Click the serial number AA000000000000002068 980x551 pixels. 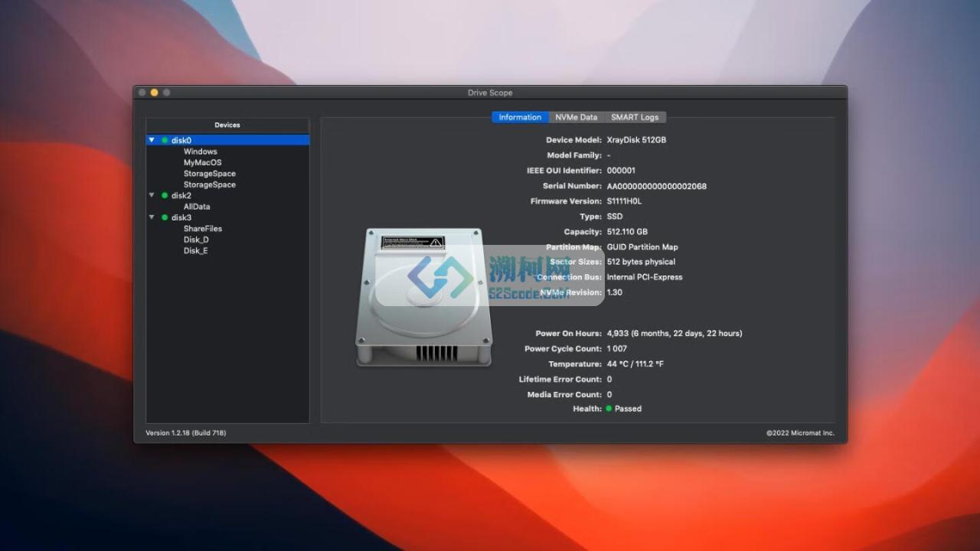click(x=656, y=186)
